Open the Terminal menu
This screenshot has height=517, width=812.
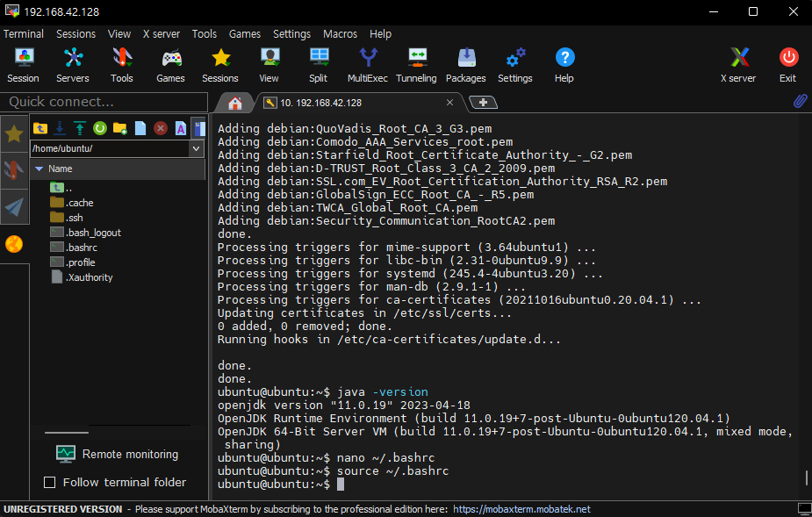click(x=24, y=33)
